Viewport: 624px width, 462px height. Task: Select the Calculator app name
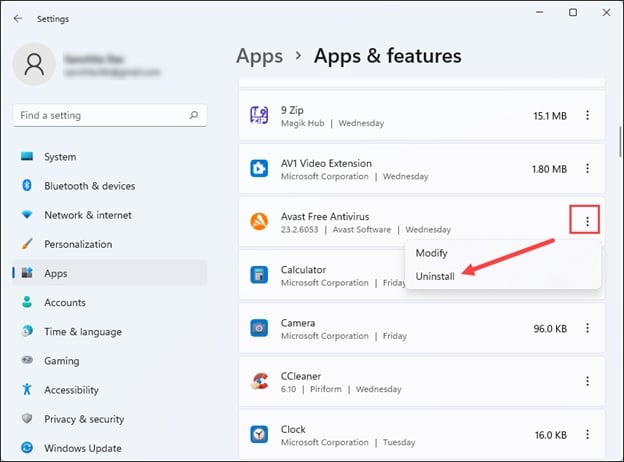(x=303, y=270)
